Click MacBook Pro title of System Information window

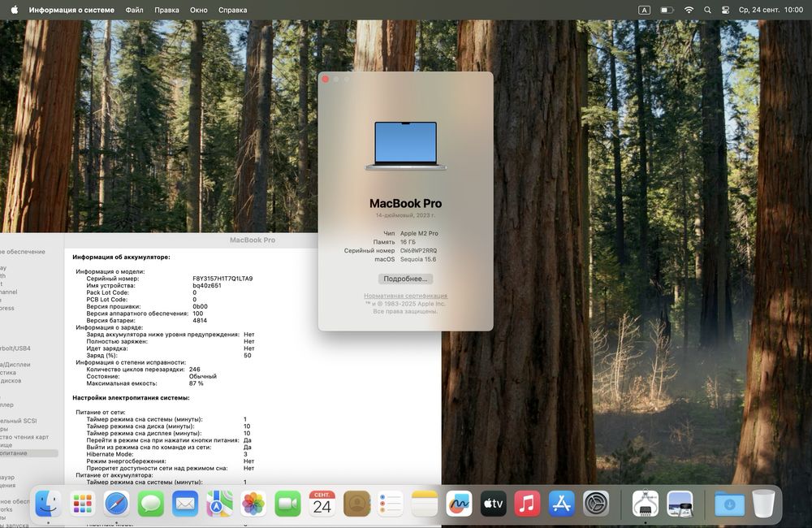point(253,240)
